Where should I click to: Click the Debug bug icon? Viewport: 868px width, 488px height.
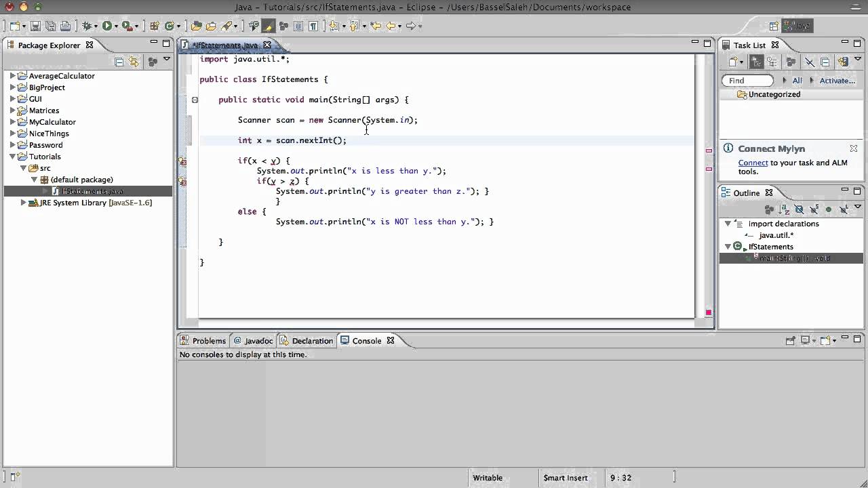[86, 26]
